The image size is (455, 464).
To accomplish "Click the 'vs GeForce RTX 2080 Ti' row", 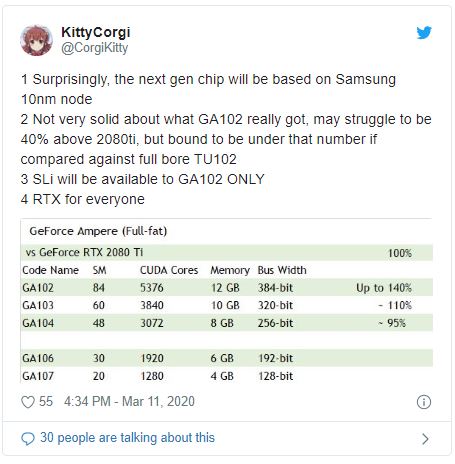I will 227,253.
